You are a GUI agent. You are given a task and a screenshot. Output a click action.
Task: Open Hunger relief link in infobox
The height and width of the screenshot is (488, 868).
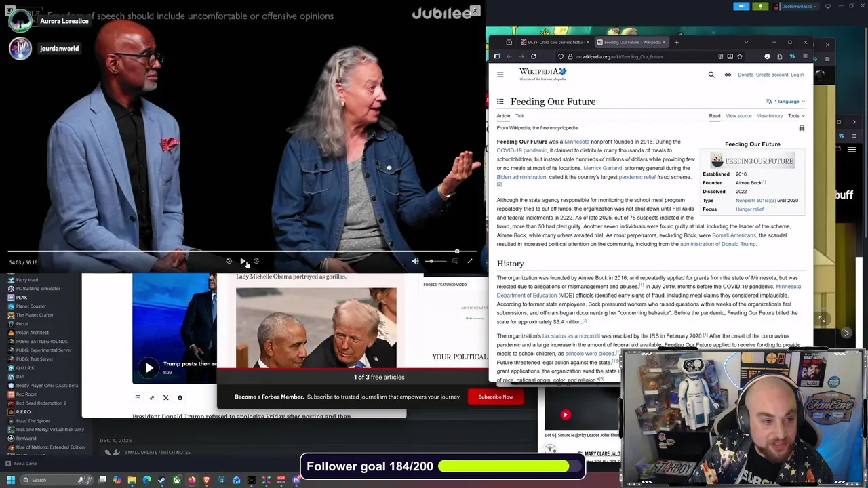point(749,209)
